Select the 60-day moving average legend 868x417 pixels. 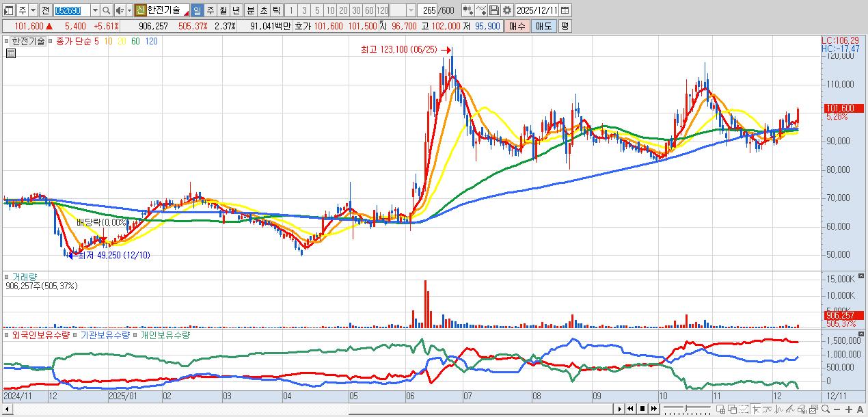[135, 41]
